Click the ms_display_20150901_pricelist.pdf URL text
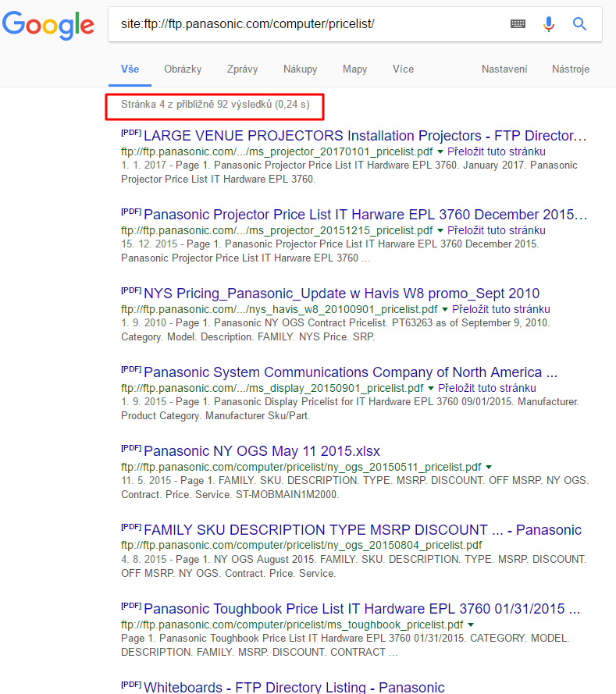 point(272,388)
